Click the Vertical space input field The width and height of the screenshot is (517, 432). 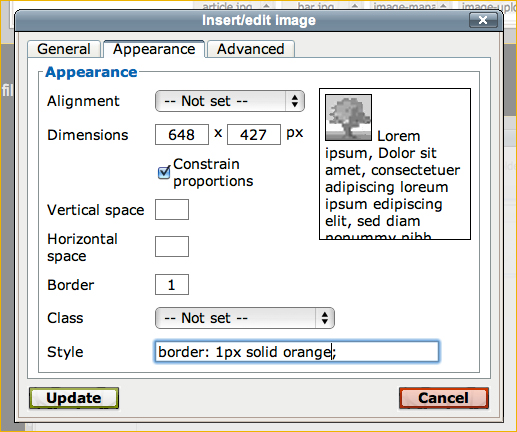tap(172, 210)
